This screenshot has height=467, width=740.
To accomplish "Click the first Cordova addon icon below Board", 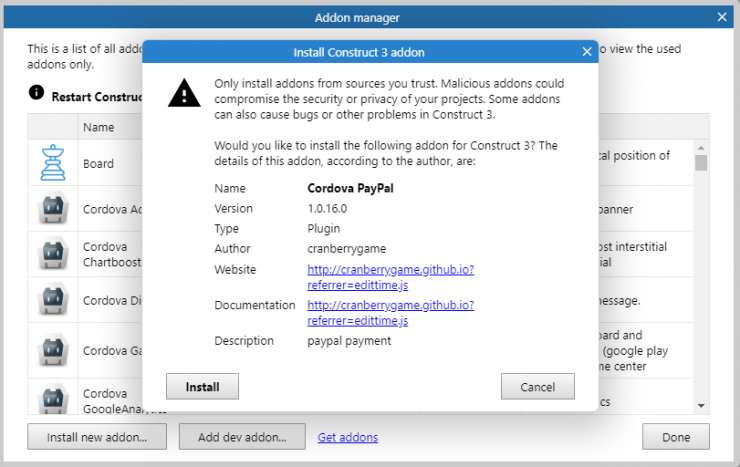I will 52,210.
